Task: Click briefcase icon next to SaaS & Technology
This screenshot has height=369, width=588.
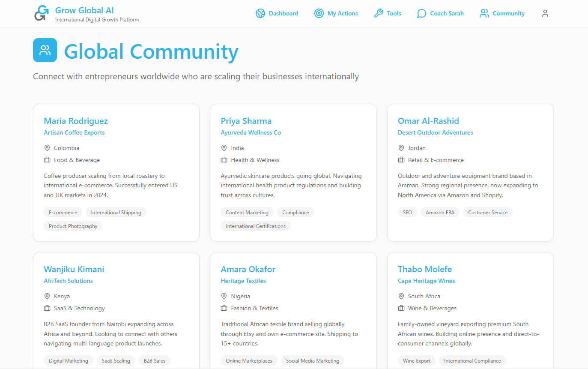Action: pos(47,308)
